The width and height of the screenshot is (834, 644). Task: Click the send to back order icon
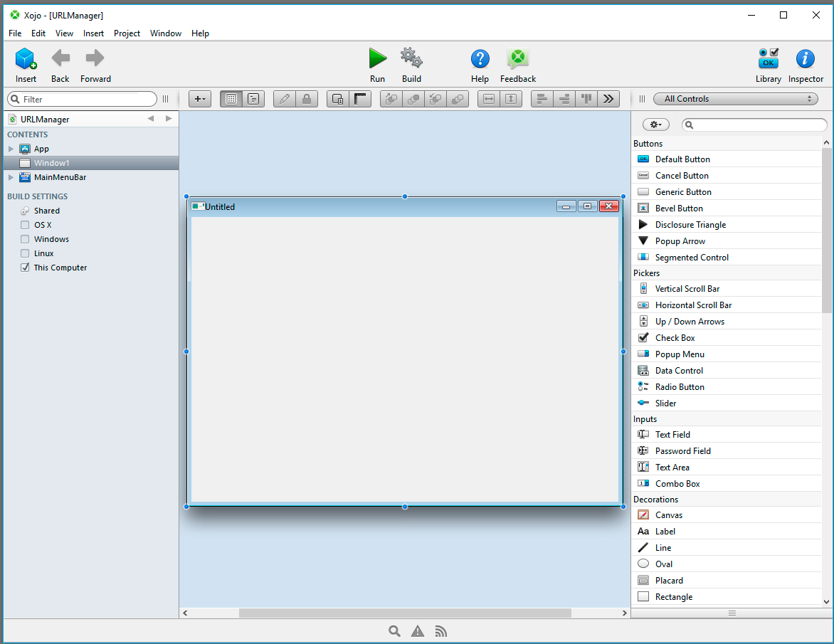(458, 99)
